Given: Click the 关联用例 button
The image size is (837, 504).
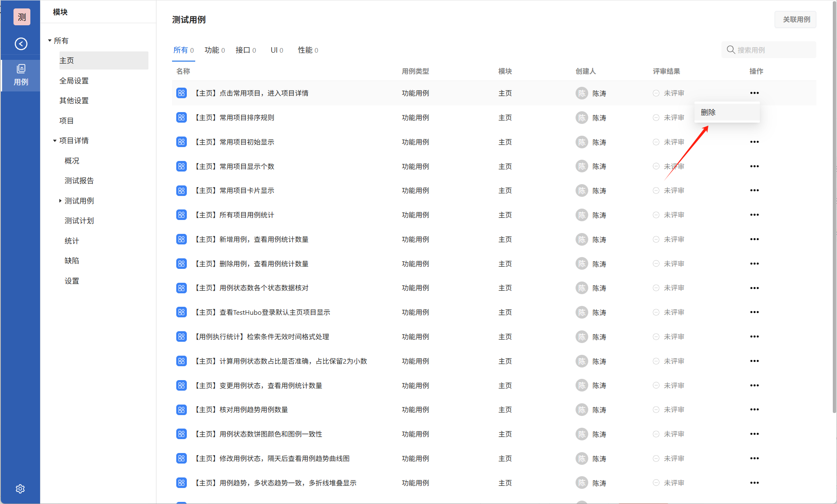Looking at the screenshot, I should (x=796, y=19).
